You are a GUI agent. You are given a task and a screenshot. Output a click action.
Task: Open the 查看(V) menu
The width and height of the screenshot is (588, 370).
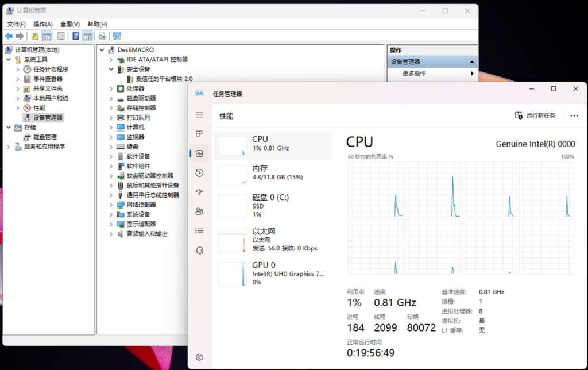coord(70,24)
